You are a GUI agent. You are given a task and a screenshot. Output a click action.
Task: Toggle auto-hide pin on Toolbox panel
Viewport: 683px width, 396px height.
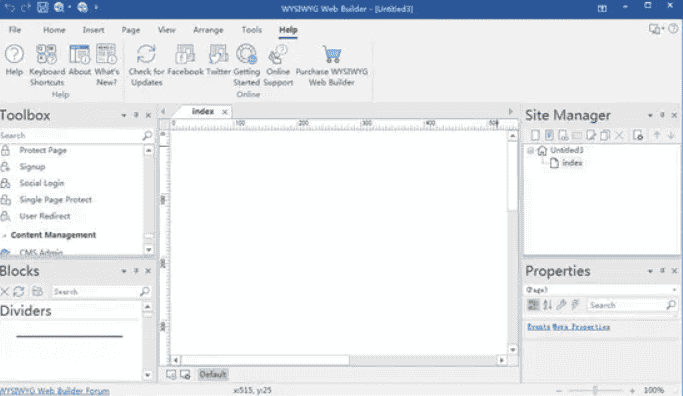pyautogui.click(x=136, y=115)
